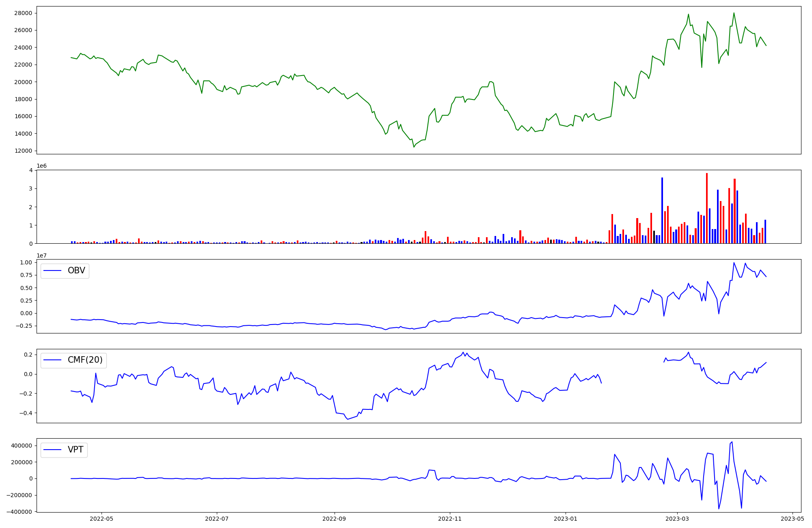Click the −400000 VPT axis label
812x528 pixels.
click(x=19, y=512)
